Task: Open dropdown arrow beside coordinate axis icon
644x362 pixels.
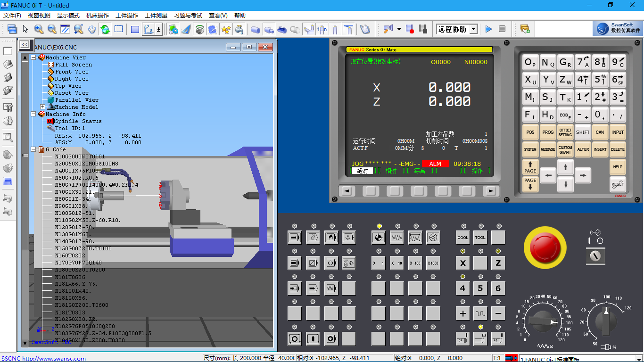Action: coord(158,29)
